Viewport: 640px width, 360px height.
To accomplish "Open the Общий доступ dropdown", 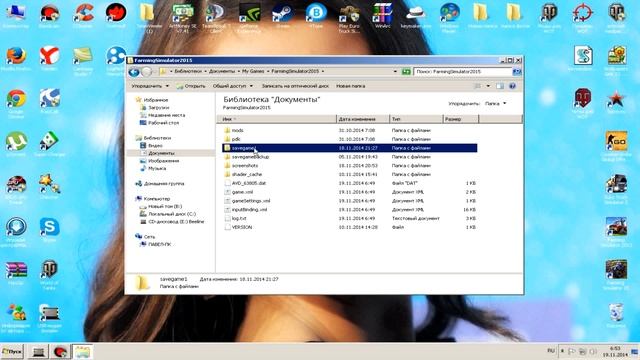I will pyautogui.click(x=233, y=86).
